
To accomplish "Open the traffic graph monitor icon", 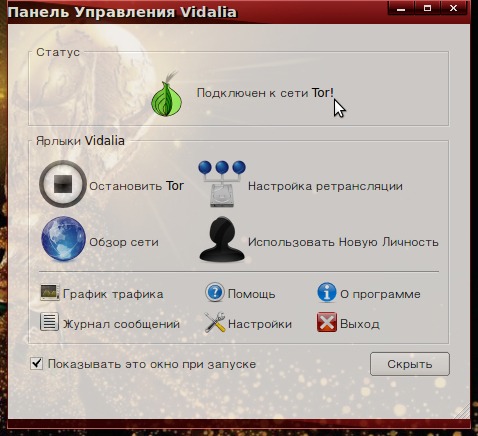I will pyautogui.click(x=50, y=293).
